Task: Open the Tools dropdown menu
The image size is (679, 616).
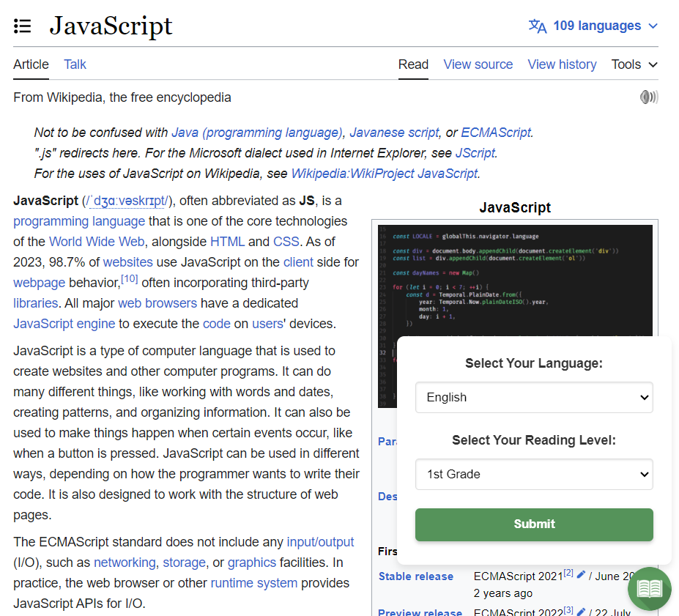Action: point(634,64)
